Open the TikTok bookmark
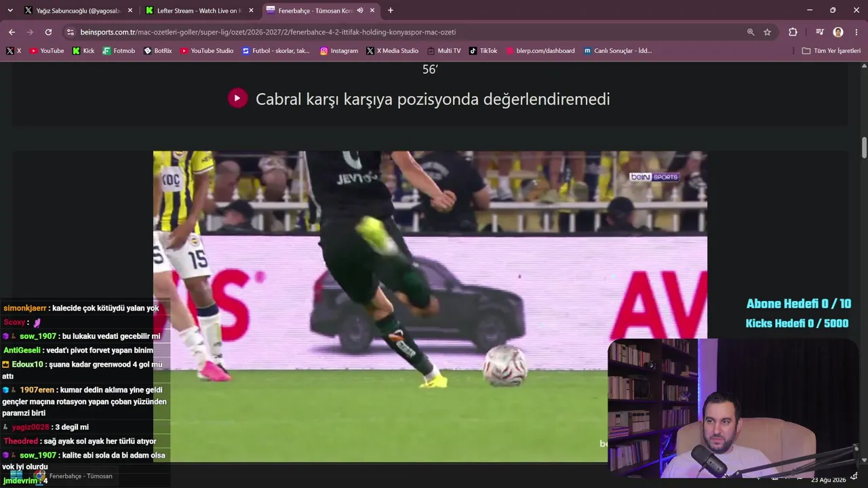 pos(483,51)
